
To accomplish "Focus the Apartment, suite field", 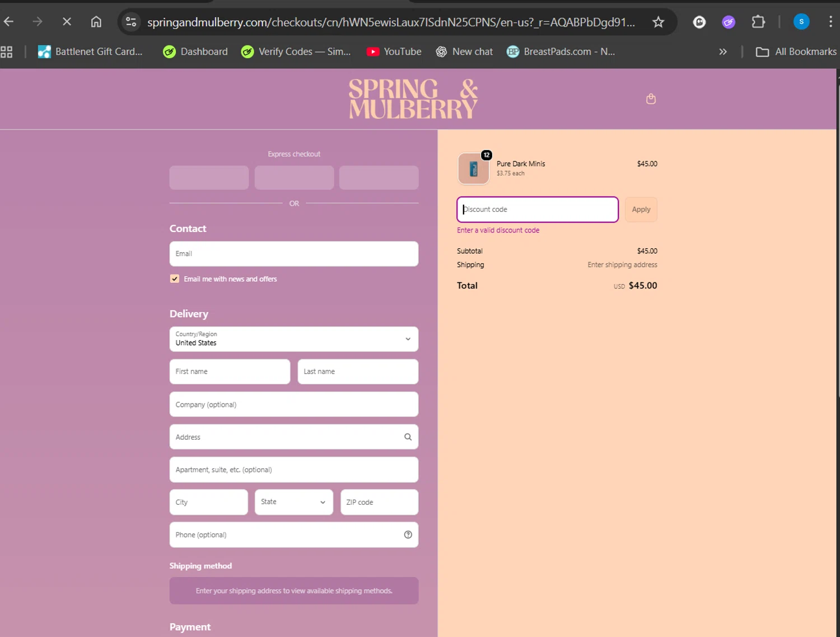I will (294, 469).
